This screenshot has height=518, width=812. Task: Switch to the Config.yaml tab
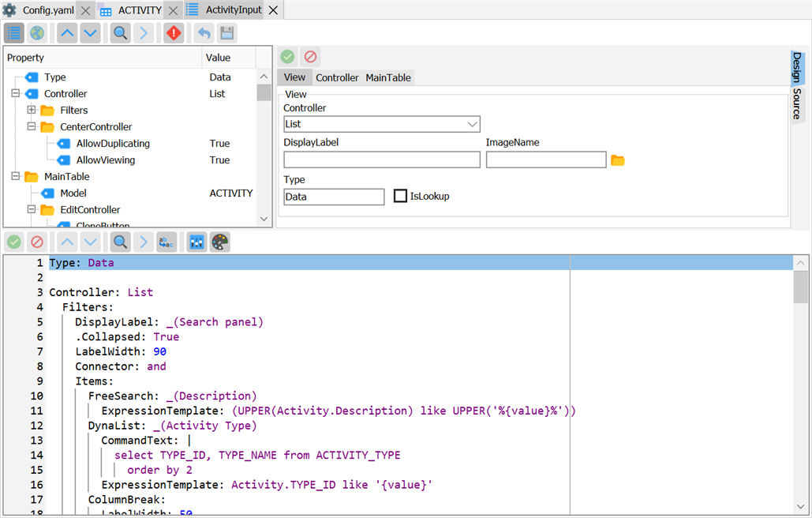click(48, 9)
